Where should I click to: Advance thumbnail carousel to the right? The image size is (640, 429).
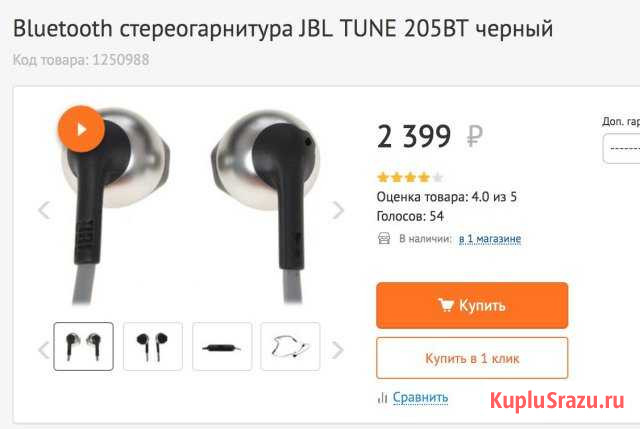pyautogui.click(x=337, y=350)
